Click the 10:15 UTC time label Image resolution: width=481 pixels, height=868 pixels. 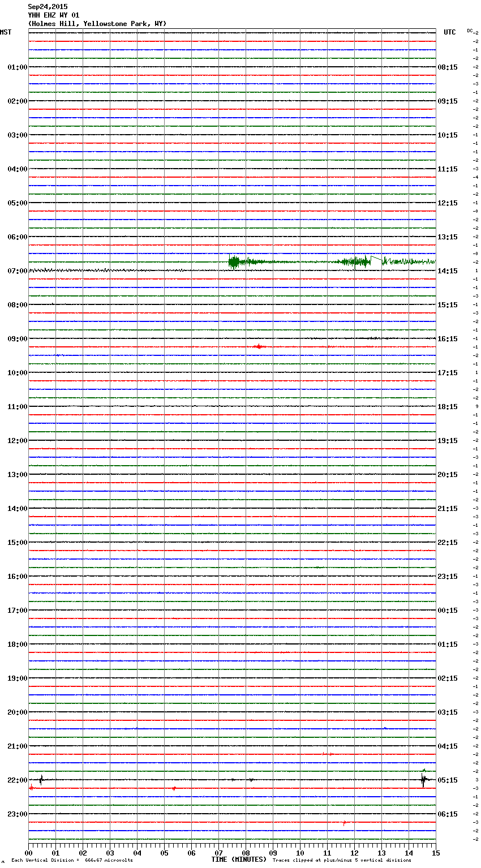(448, 135)
